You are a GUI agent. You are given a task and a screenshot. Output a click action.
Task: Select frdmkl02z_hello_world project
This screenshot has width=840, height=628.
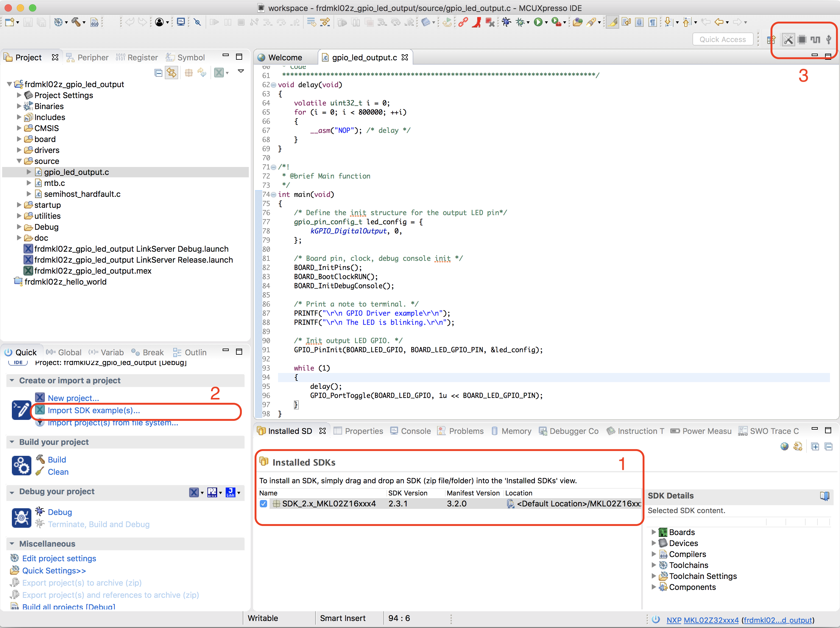click(65, 282)
